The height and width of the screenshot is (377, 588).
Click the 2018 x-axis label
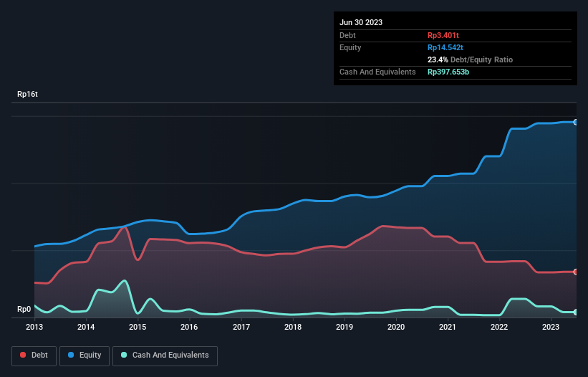(x=293, y=327)
